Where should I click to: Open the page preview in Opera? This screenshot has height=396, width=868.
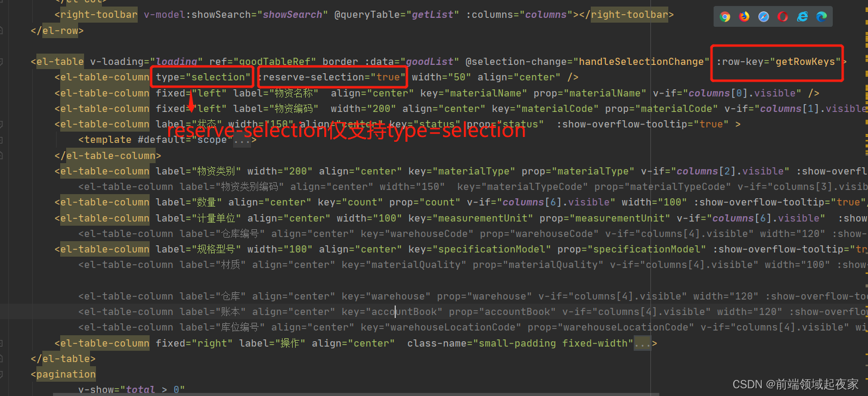[x=782, y=16]
